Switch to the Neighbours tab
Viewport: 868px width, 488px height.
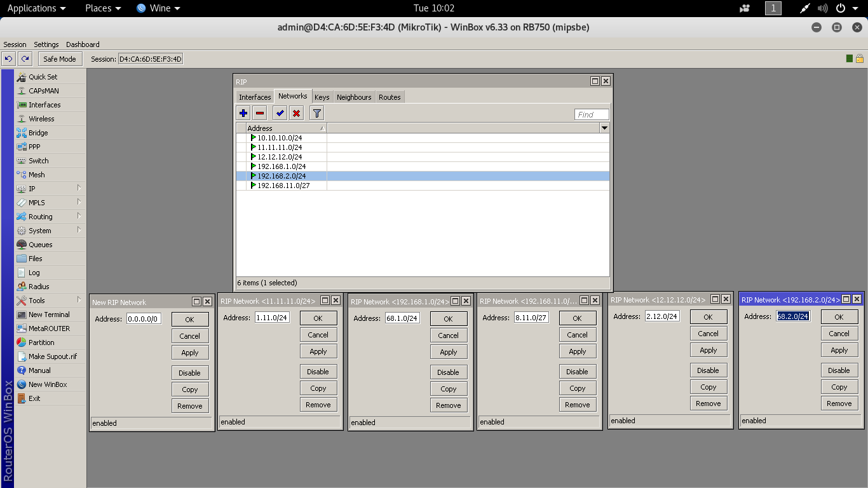[x=354, y=97]
